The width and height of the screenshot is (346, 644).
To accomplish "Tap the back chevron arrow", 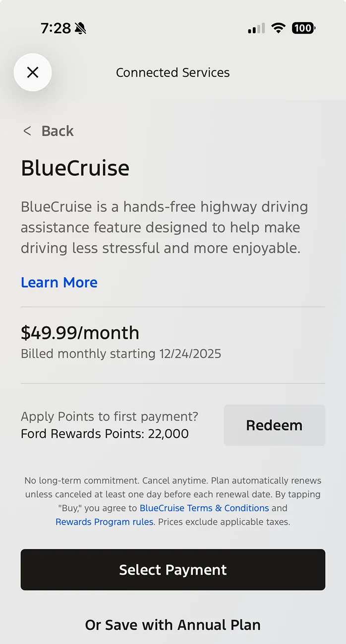I will [28, 131].
